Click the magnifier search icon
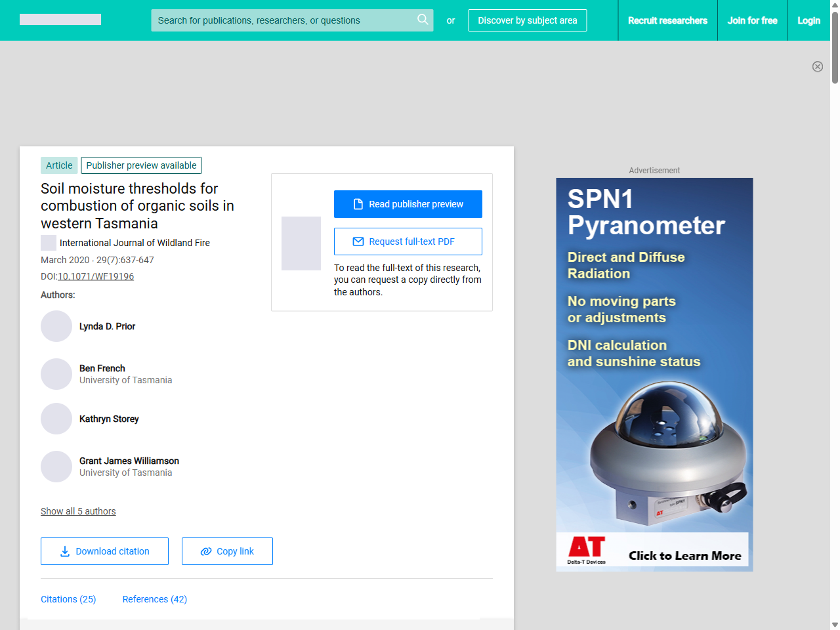Screen dimensions: 840x630 [423, 20]
